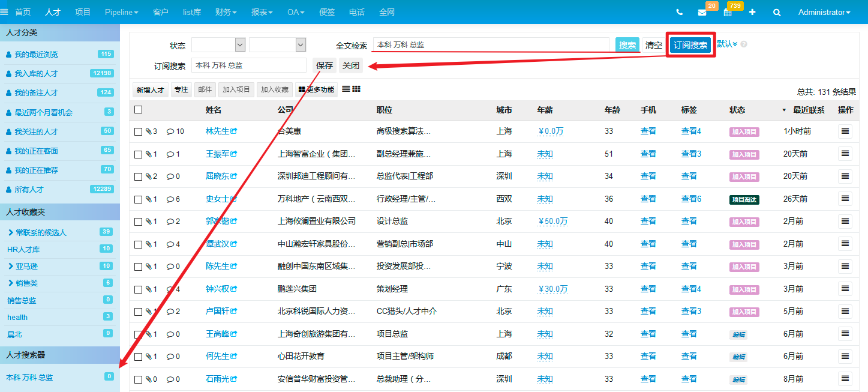The height and width of the screenshot is (392, 868).
Task: Click the help question mark icon beside 默认
Action: tap(744, 44)
